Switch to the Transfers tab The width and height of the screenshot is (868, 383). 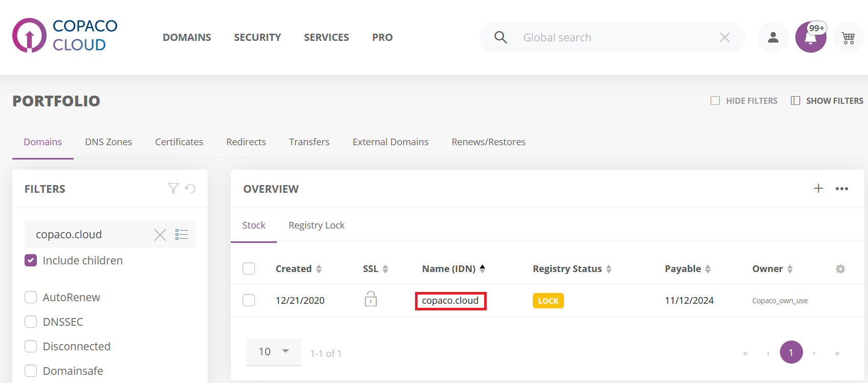(309, 142)
